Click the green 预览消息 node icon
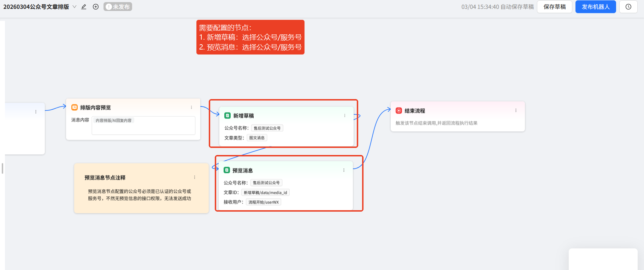 [x=227, y=170]
